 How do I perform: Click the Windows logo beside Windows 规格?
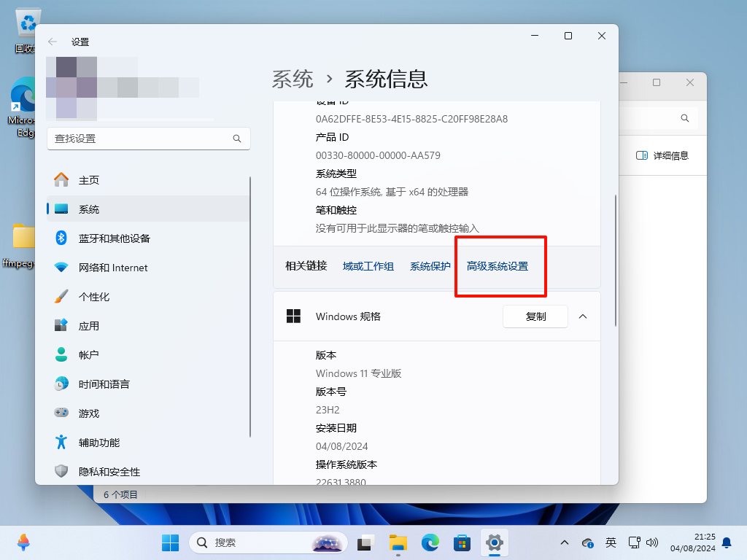click(293, 316)
